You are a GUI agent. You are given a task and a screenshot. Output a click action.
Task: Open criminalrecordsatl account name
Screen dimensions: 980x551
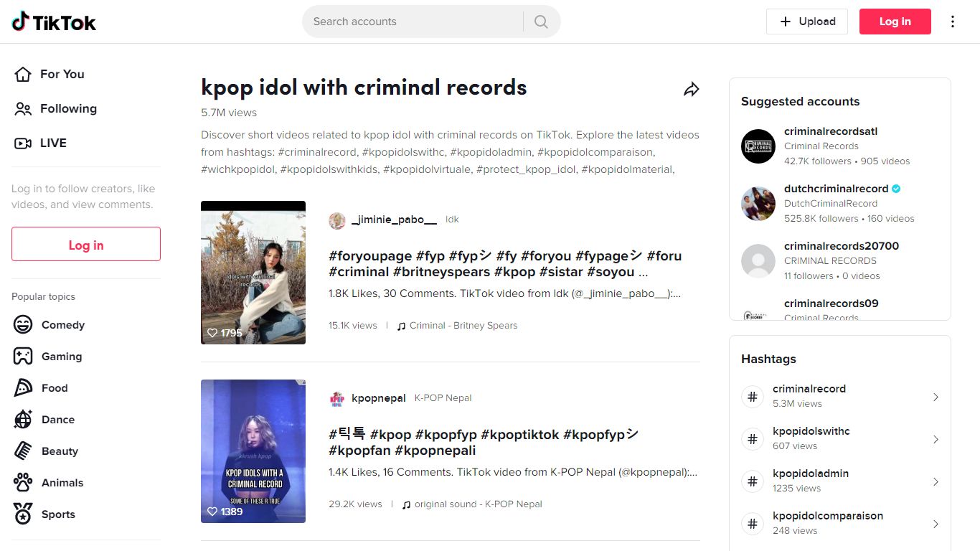[x=831, y=131]
